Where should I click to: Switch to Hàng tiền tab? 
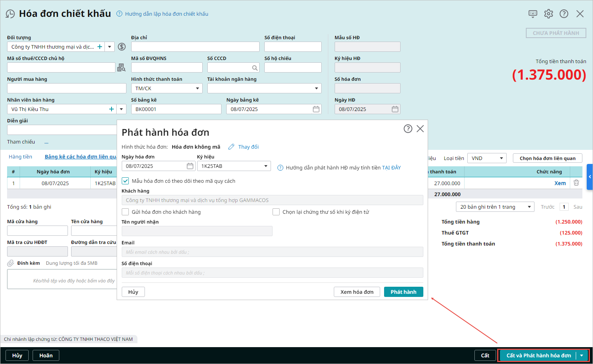[20, 157]
